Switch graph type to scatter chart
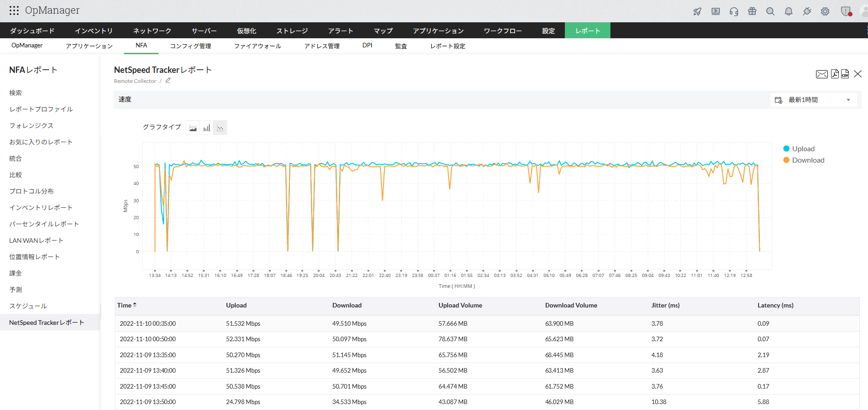The image size is (868, 410). click(x=220, y=128)
